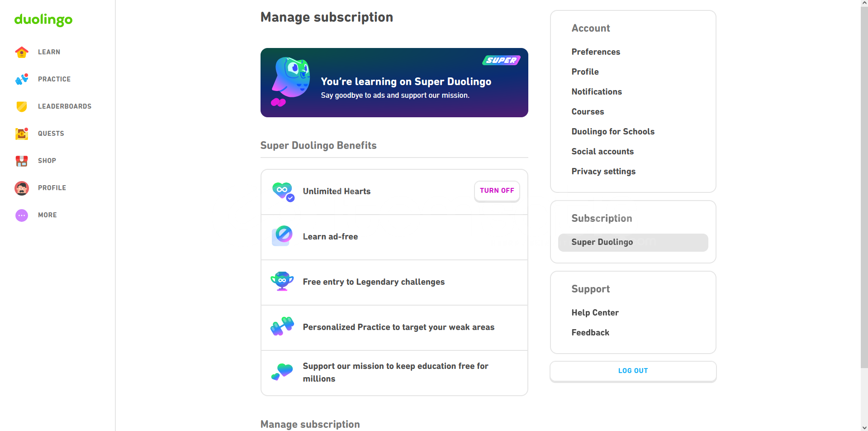Click the Practice dumbbell icon in the sidebar
The image size is (868, 431).
(22, 79)
